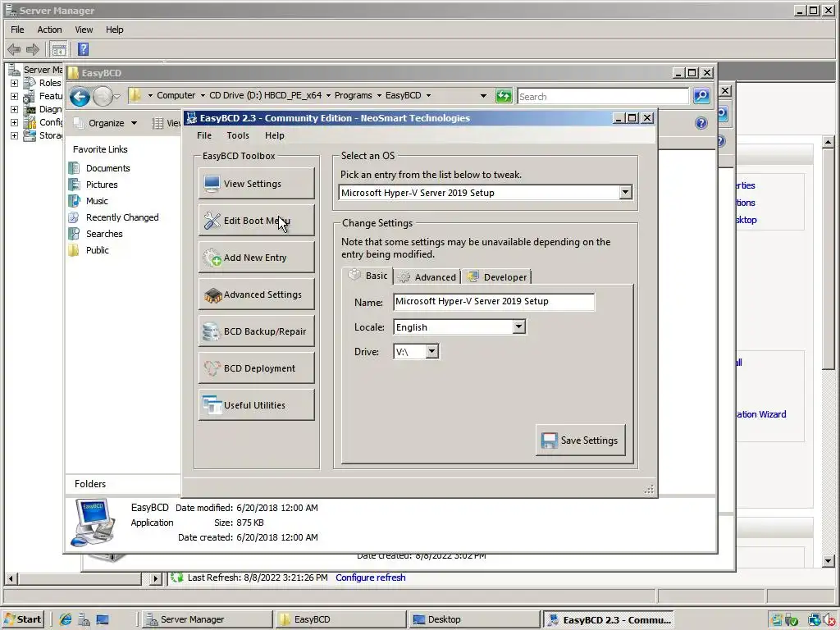Open the Edit Boot Menu tool

click(256, 221)
